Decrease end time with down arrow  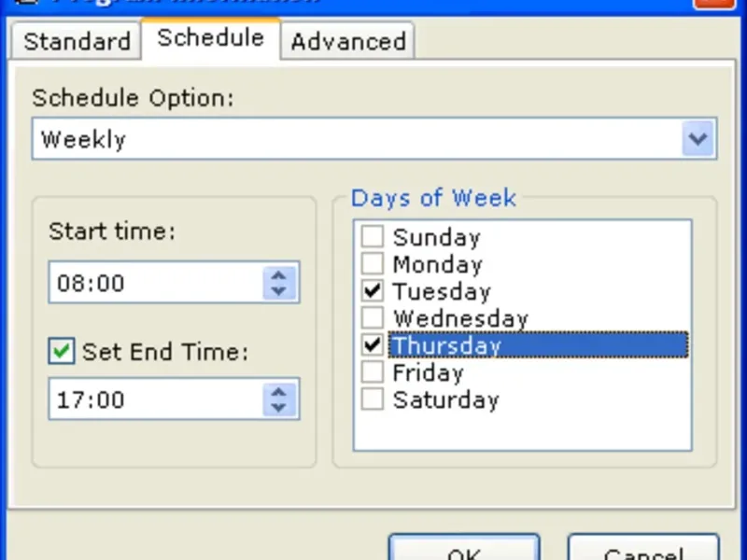pyautogui.click(x=278, y=408)
